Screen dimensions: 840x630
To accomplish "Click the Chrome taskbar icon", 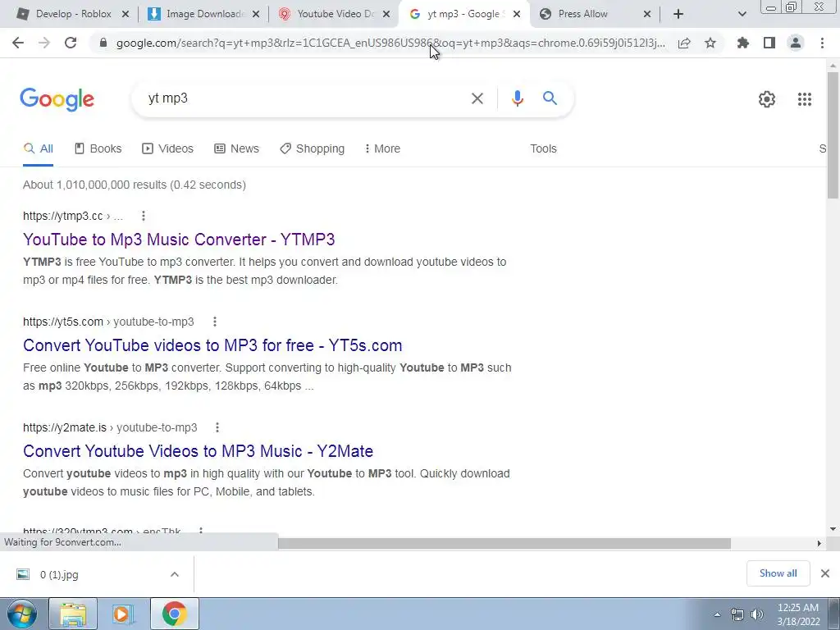I will (x=174, y=614).
